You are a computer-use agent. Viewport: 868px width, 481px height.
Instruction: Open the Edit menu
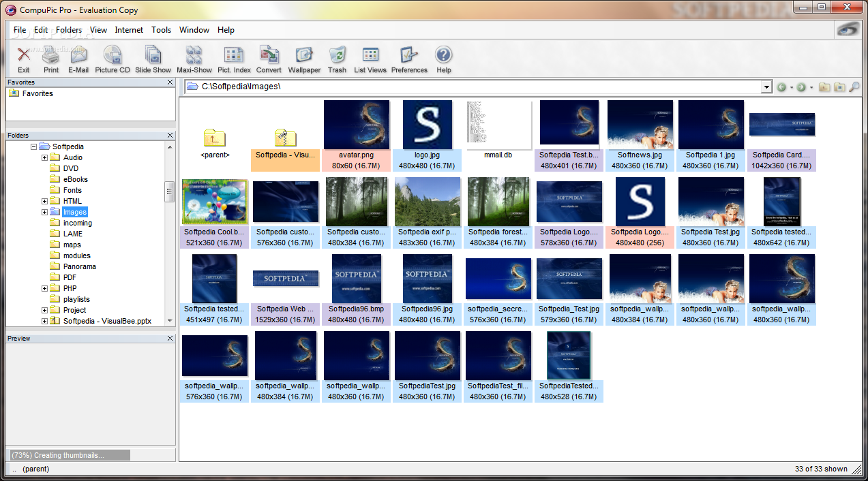click(x=41, y=30)
